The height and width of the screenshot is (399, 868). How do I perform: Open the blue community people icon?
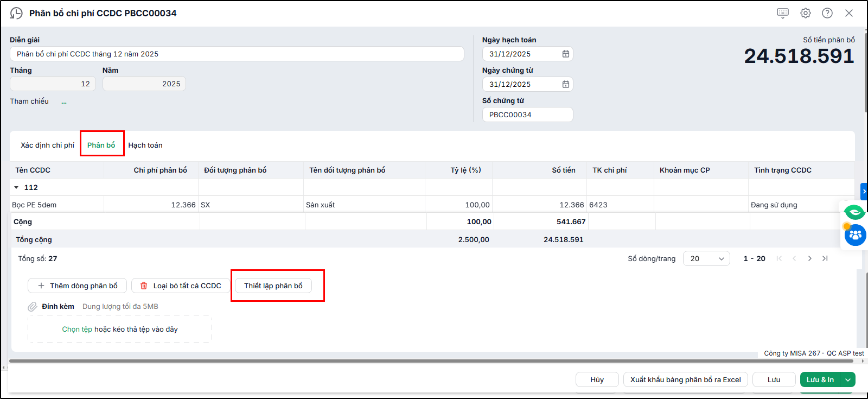pyautogui.click(x=856, y=235)
